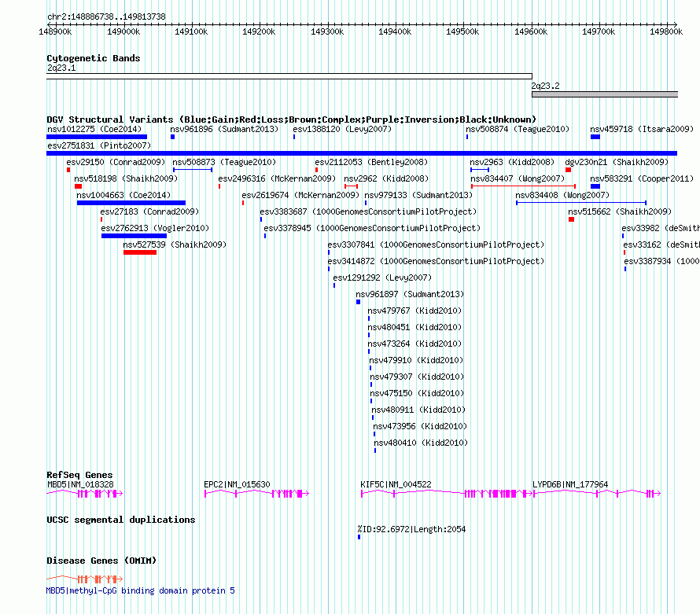Viewport: 700px width, 614px height.
Task: Click the segmental duplication marker %ID:92.6972
Action: [x=359, y=537]
